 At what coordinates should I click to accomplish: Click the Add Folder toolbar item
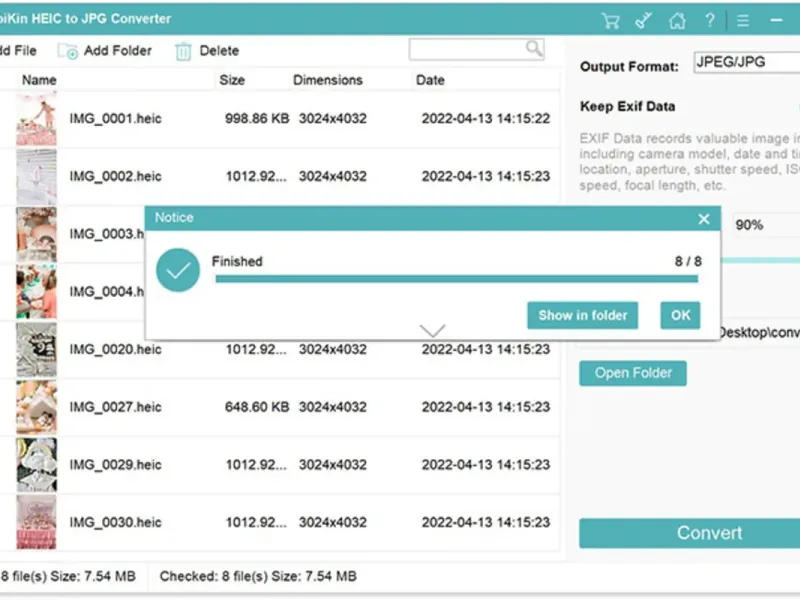105,51
